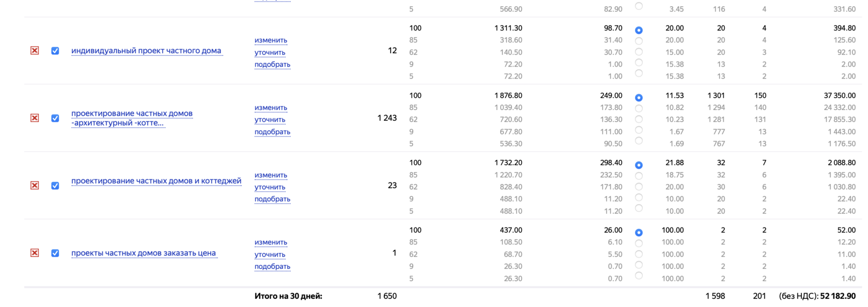The height and width of the screenshot is (307, 868).
Task: Click 'изменить' for 'проектирование частных домов и коттеджей'
Action: click(x=271, y=175)
